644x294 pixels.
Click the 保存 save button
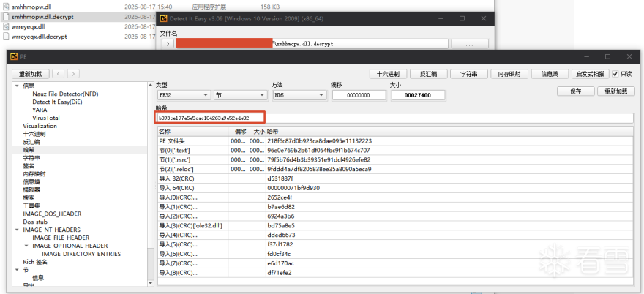coord(576,91)
